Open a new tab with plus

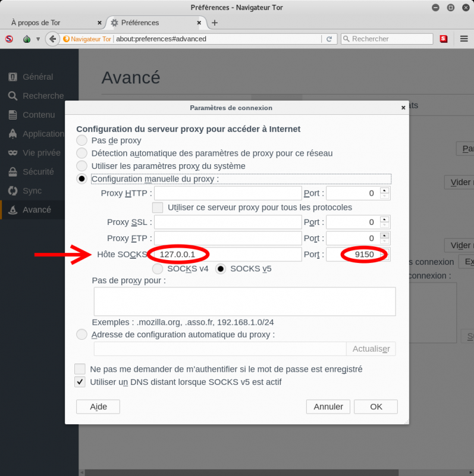215,23
